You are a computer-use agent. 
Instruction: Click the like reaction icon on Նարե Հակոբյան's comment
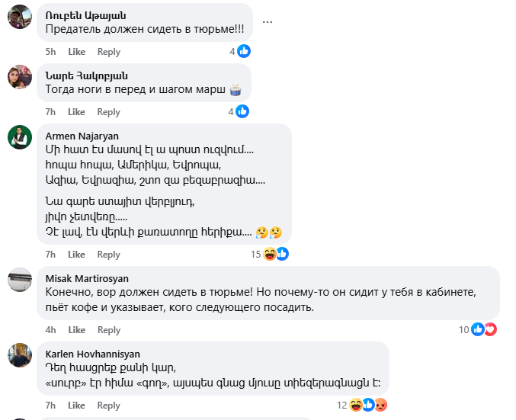coord(242,111)
